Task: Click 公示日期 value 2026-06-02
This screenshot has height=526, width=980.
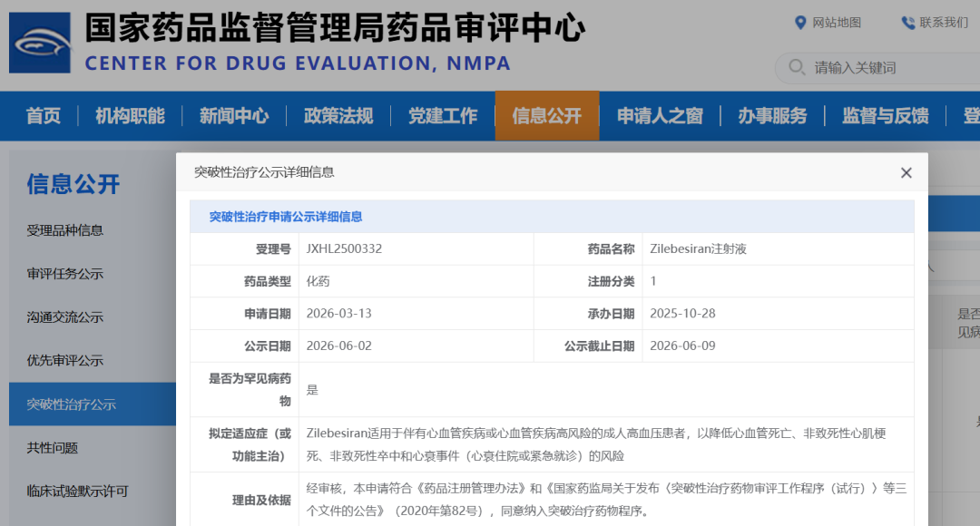Action: pos(338,346)
